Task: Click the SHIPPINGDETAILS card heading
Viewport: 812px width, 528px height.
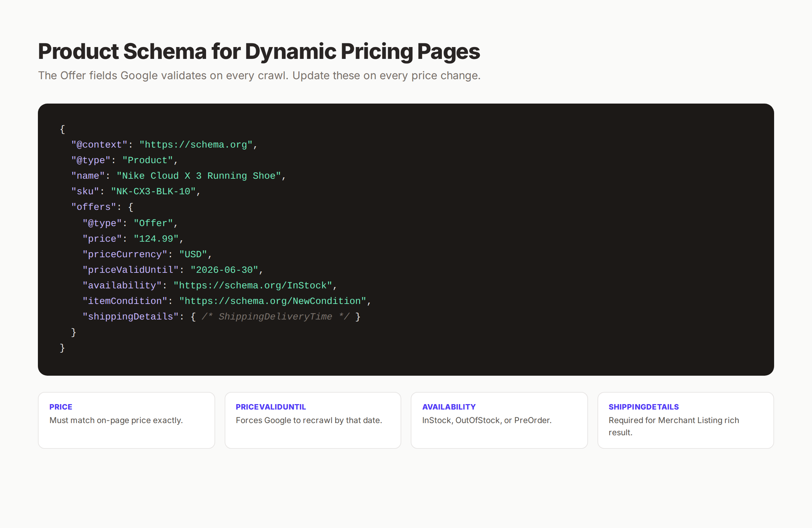Action: pos(644,407)
